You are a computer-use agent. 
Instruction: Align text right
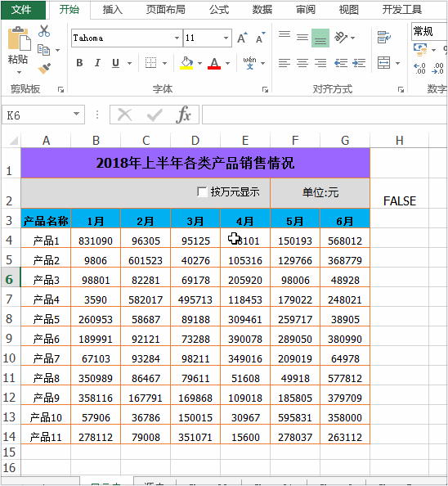click(320, 63)
